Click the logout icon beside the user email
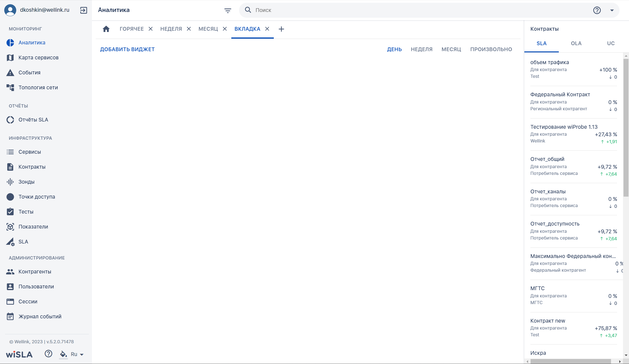This screenshot has height=364, width=629. 83,10
